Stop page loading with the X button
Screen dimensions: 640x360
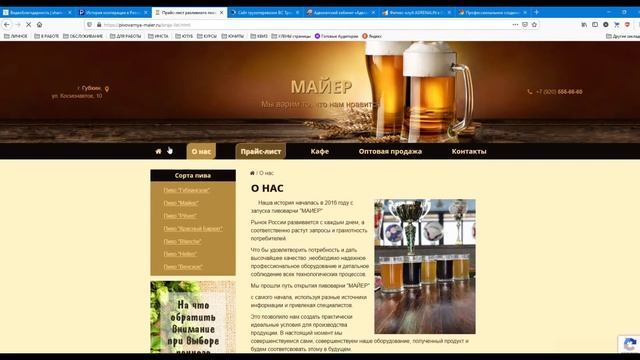(29, 25)
